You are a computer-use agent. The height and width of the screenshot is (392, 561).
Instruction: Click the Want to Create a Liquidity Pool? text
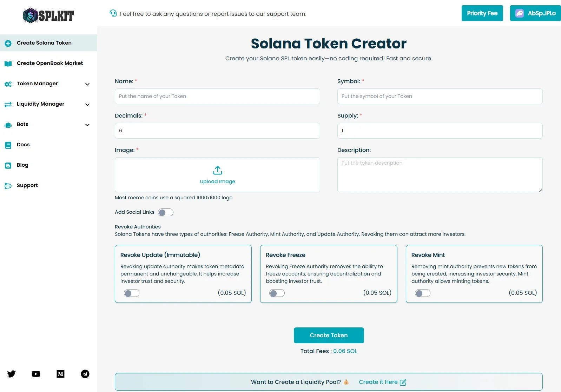[x=296, y=382]
